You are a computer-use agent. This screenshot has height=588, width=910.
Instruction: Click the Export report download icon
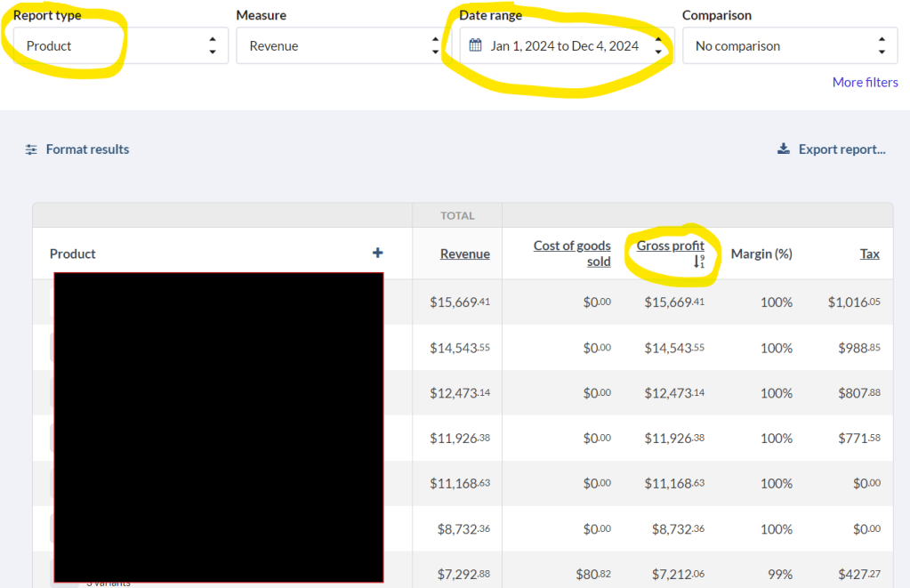[784, 149]
